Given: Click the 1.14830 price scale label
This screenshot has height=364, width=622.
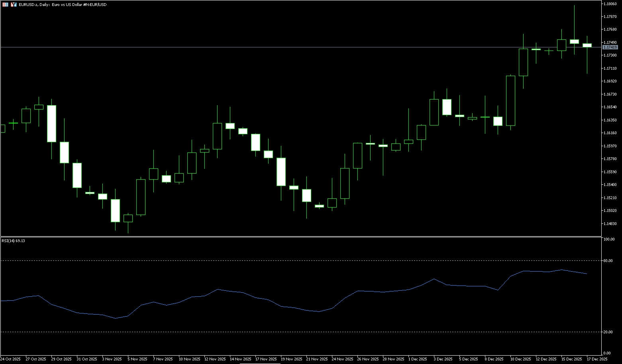Looking at the screenshot, I should pyautogui.click(x=610, y=224).
